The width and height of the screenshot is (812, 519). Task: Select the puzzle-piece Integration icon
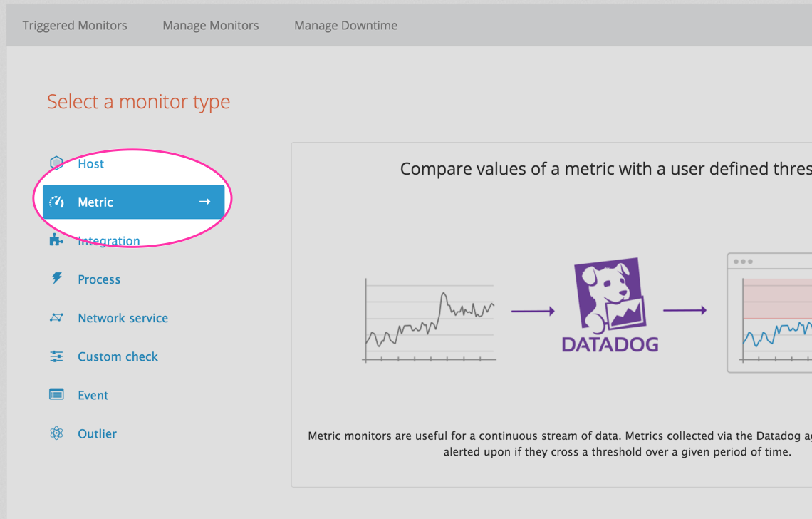coord(56,240)
